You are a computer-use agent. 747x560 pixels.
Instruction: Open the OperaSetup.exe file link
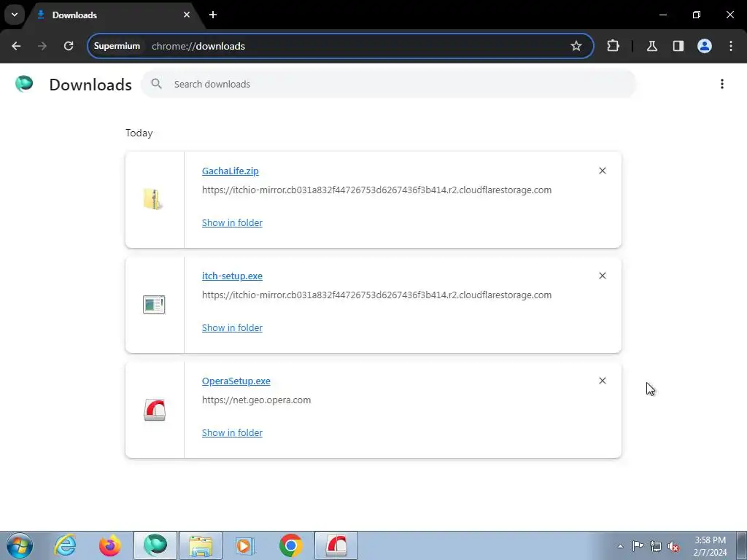pyautogui.click(x=236, y=381)
